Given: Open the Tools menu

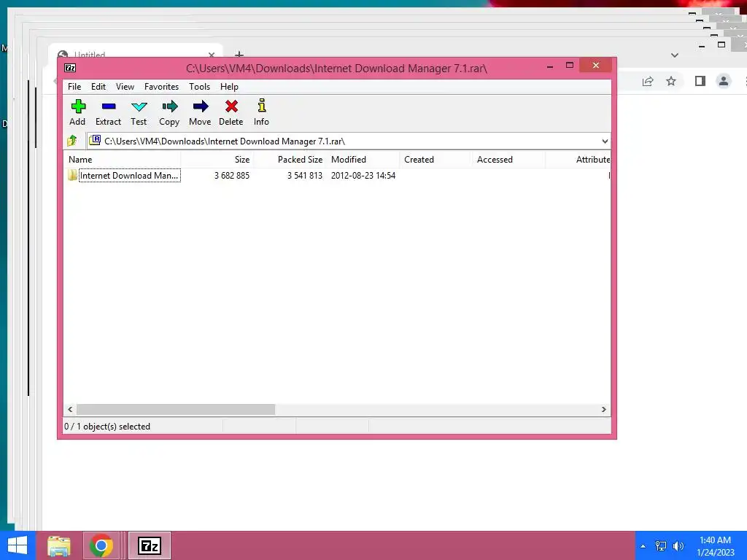Looking at the screenshot, I should (199, 87).
